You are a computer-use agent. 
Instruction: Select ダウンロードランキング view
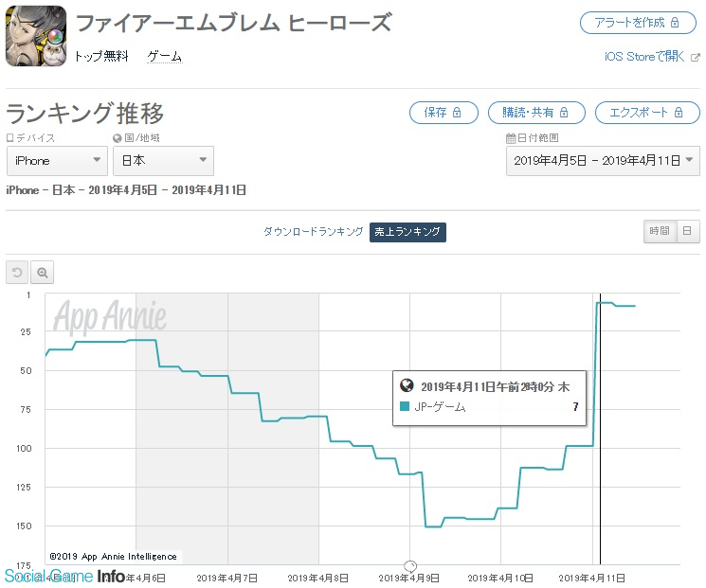[x=313, y=232]
